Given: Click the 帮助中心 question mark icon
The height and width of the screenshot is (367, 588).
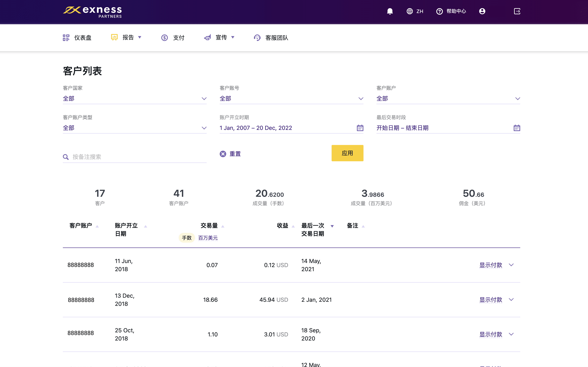Looking at the screenshot, I should (x=439, y=11).
